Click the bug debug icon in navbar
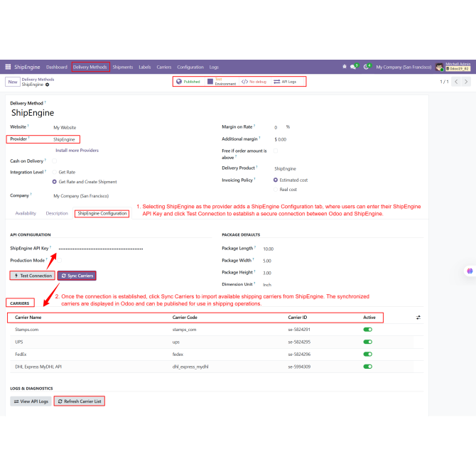The width and height of the screenshot is (476, 476). (x=345, y=67)
